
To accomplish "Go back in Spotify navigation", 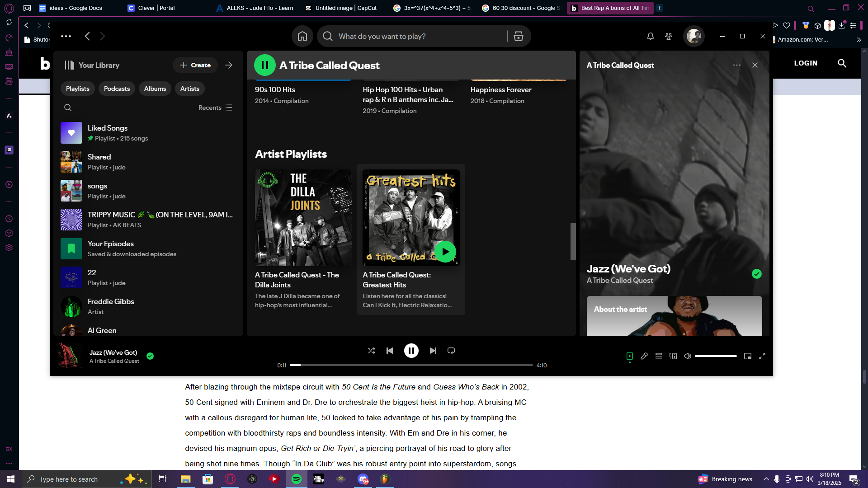I will [87, 36].
